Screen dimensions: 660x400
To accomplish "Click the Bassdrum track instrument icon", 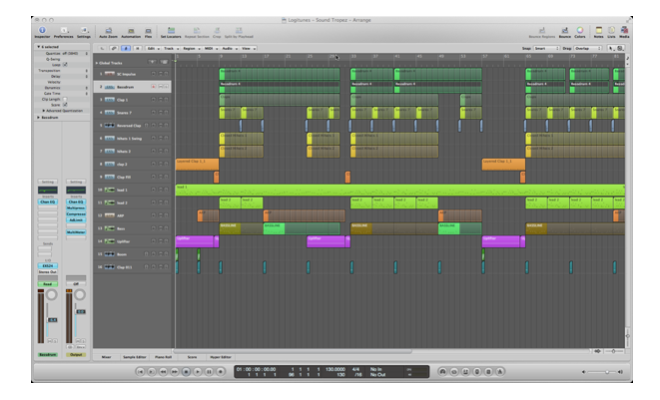I will [109, 87].
